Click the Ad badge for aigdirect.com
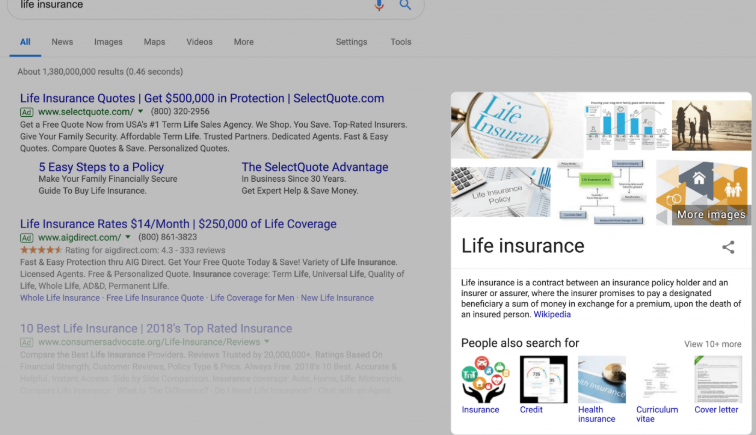The image size is (756, 435). click(x=27, y=238)
